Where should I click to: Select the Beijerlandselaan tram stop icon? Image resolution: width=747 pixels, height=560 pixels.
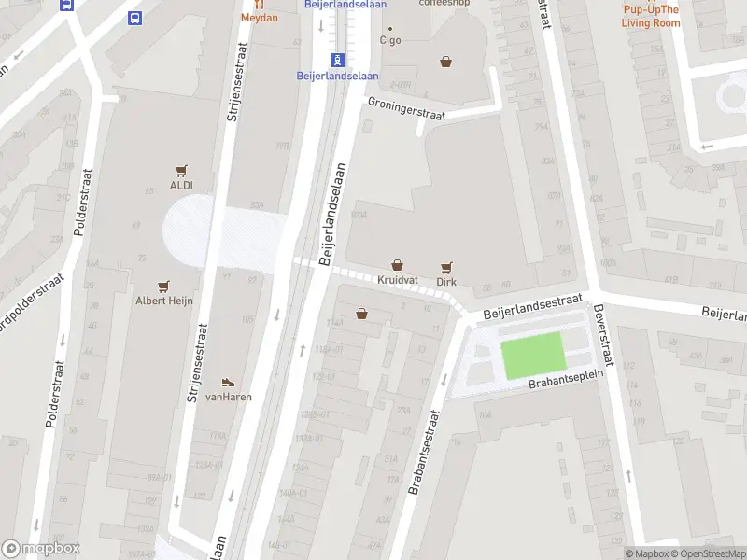point(337,60)
